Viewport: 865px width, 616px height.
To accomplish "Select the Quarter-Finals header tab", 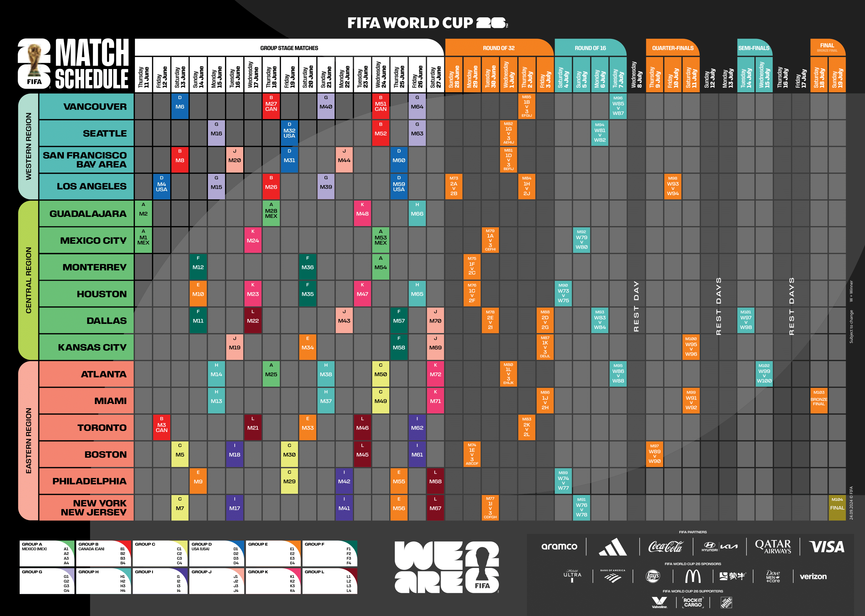I will pos(672,48).
